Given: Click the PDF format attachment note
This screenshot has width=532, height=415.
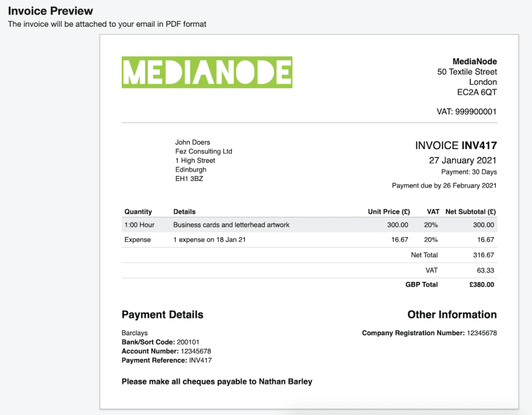Looking at the screenshot, I should pos(107,24).
